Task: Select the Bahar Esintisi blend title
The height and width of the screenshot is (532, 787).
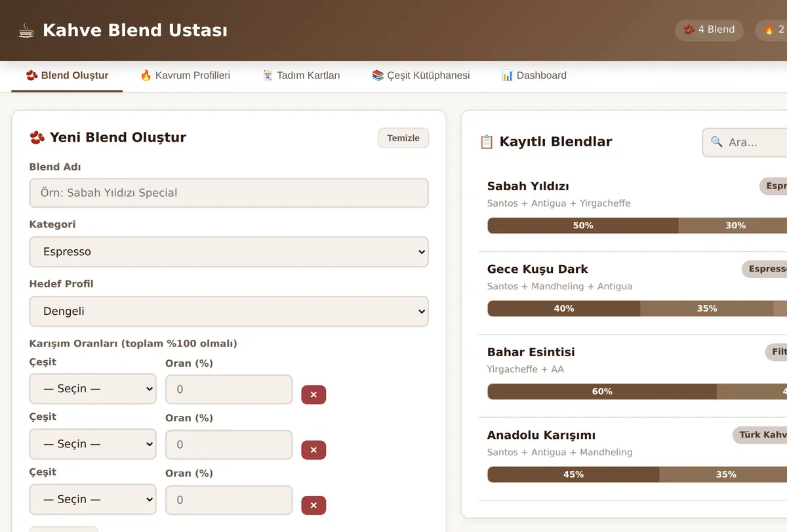Action: click(531, 352)
